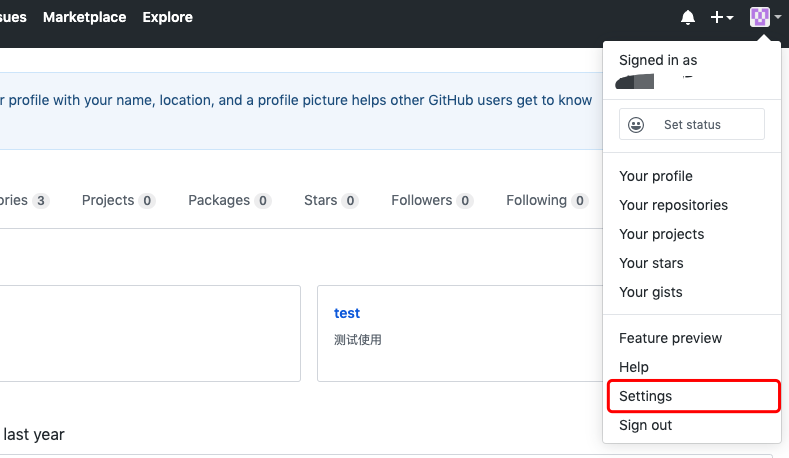Screen dimensions: 789x458
Task: Click the notifications bell icon
Action: pyautogui.click(x=688, y=17)
